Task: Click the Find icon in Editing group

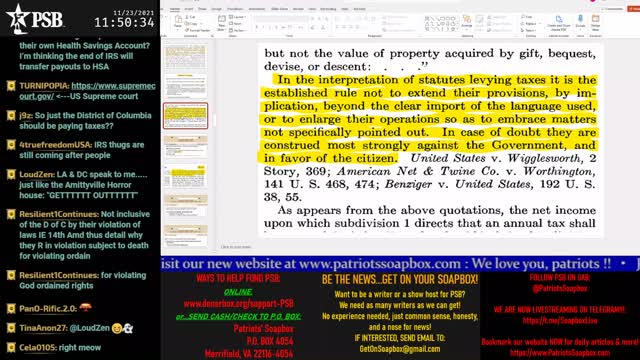Action: pyautogui.click(x=527, y=17)
